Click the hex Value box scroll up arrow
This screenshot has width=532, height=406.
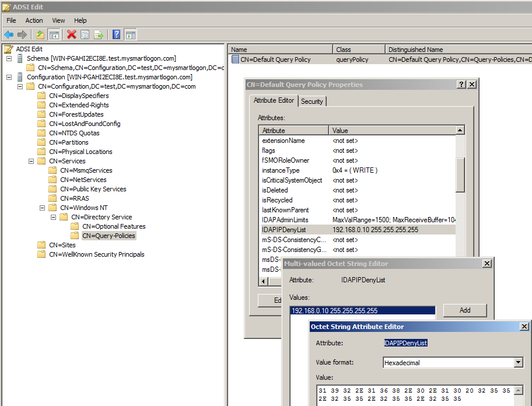tap(518, 390)
